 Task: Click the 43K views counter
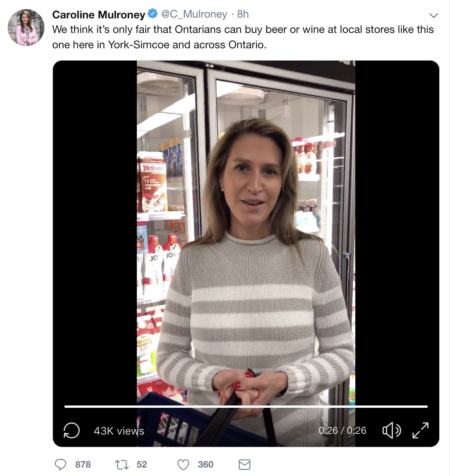[x=119, y=431]
